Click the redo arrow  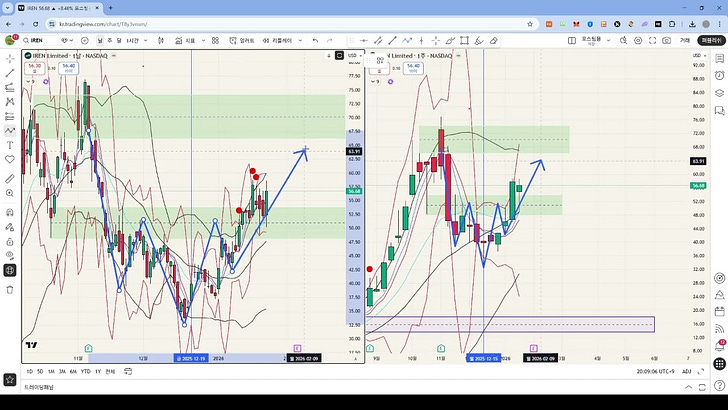click(330, 40)
